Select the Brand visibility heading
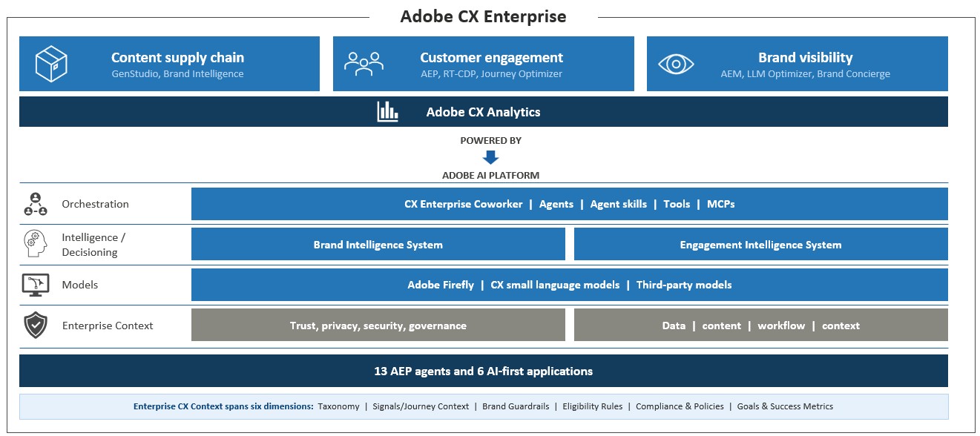 (x=805, y=58)
